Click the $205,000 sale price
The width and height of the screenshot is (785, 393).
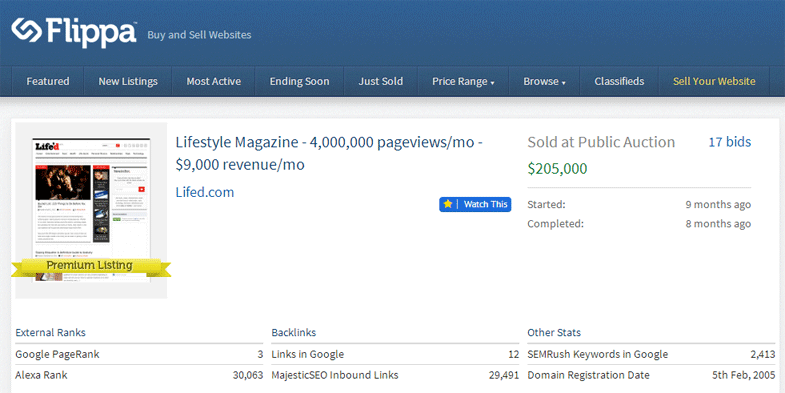[557, 169]
